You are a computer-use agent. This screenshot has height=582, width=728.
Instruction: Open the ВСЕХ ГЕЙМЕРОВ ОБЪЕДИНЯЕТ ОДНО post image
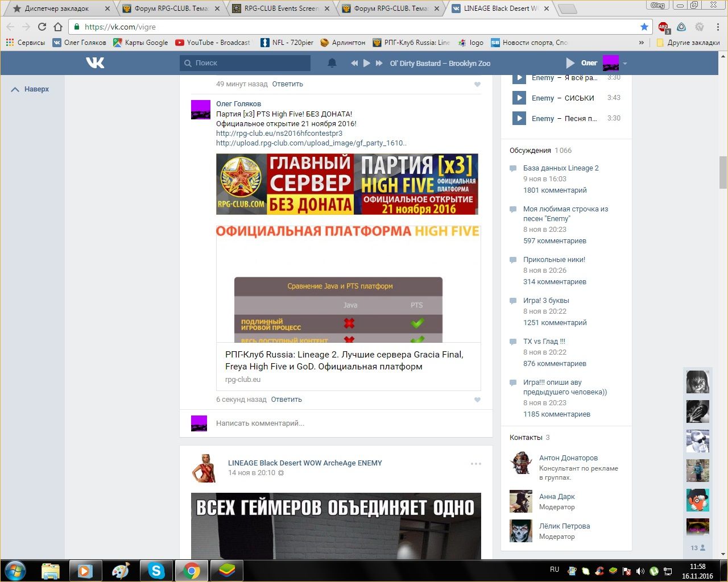click(x=336, y=526)
